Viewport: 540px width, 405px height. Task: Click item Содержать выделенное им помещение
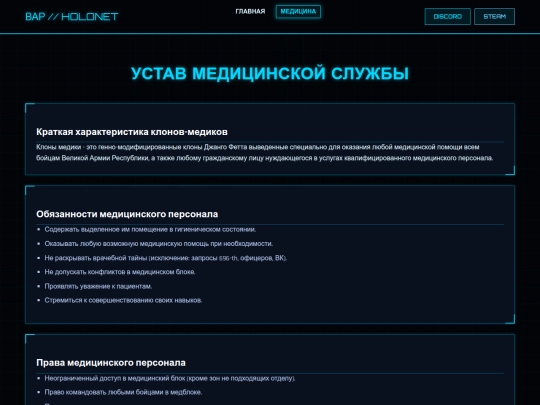(150, 229)
